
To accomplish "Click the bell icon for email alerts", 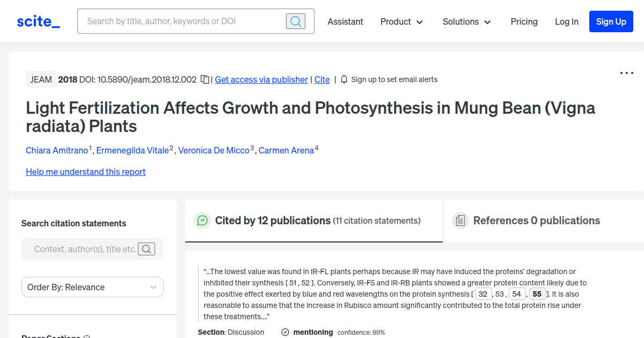I will click(x=343, y=79).
